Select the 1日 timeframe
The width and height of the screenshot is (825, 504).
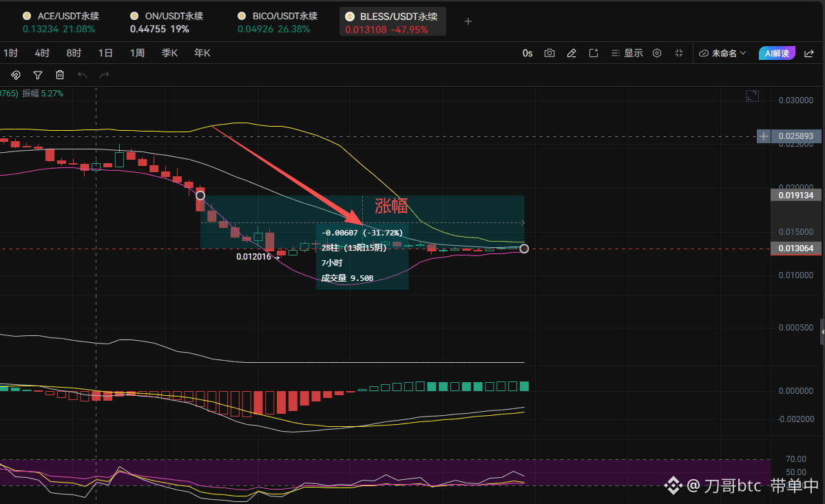pos(105,53)
